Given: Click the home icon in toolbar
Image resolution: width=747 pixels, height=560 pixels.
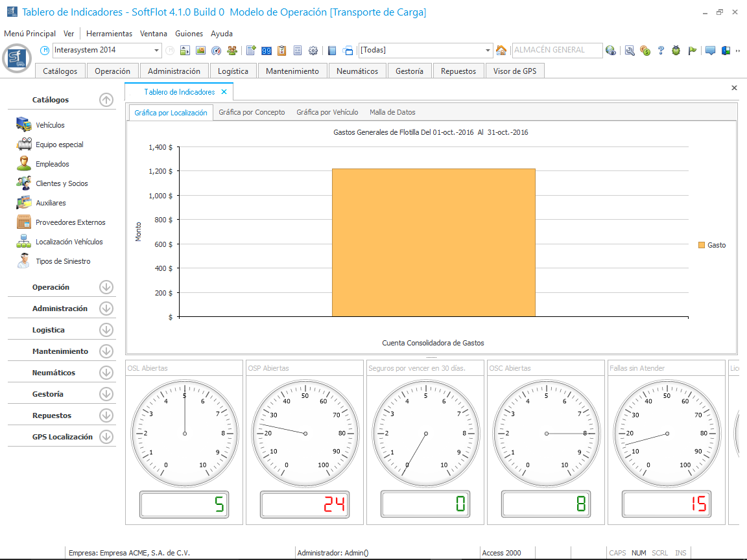Looking at the screenshot, I should pos(501,51).
